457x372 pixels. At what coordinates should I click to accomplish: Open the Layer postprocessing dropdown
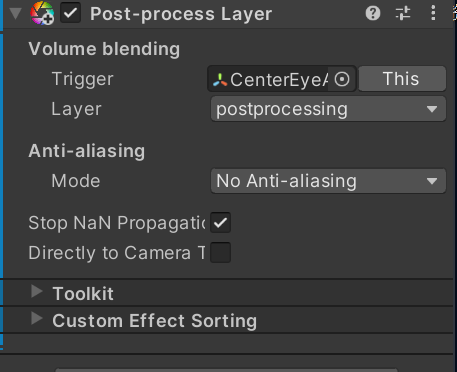coord(328,109)
